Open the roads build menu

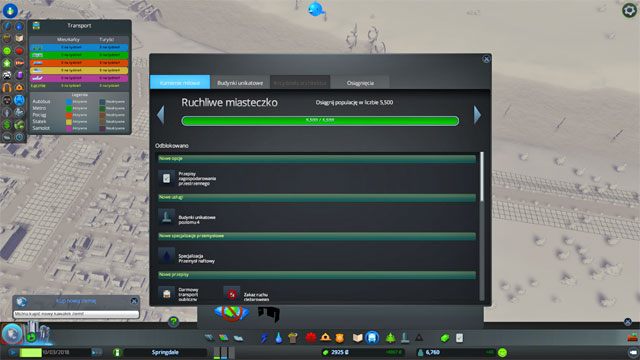(209, 338)
